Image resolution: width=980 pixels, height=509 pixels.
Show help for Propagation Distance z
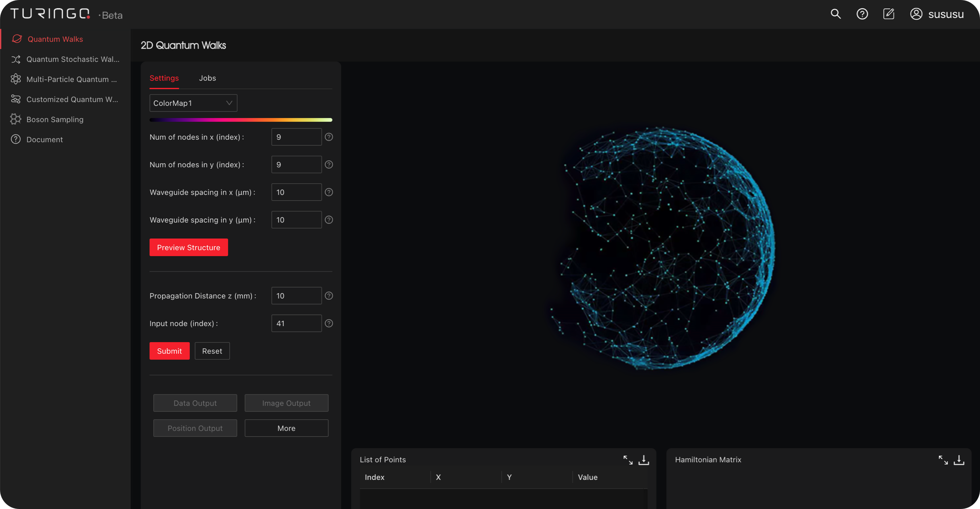pyautogui.click(x=329, y=296)
